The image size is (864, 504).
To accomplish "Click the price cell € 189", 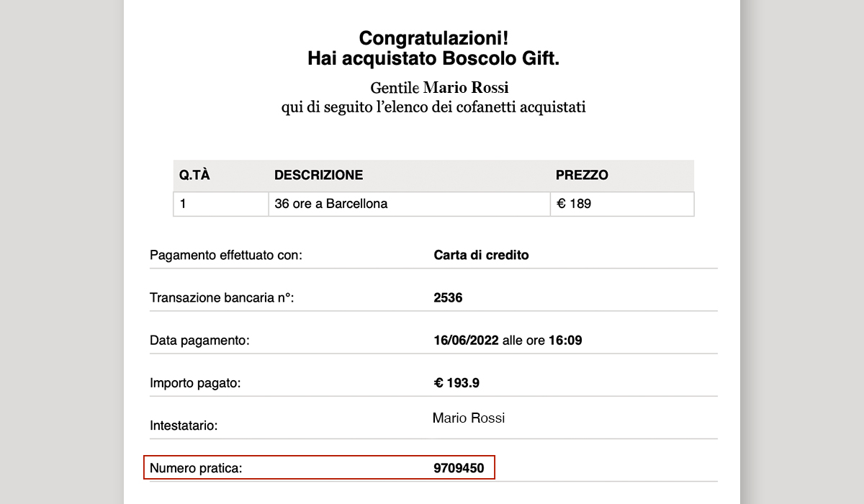I will pyautogui.click(x=622, y=204).
